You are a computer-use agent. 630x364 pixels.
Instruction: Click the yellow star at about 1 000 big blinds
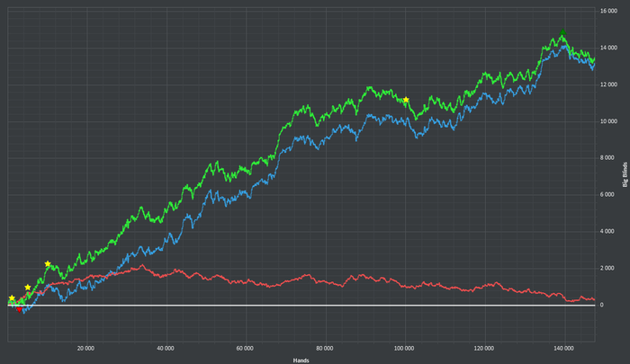pos(27,288)
